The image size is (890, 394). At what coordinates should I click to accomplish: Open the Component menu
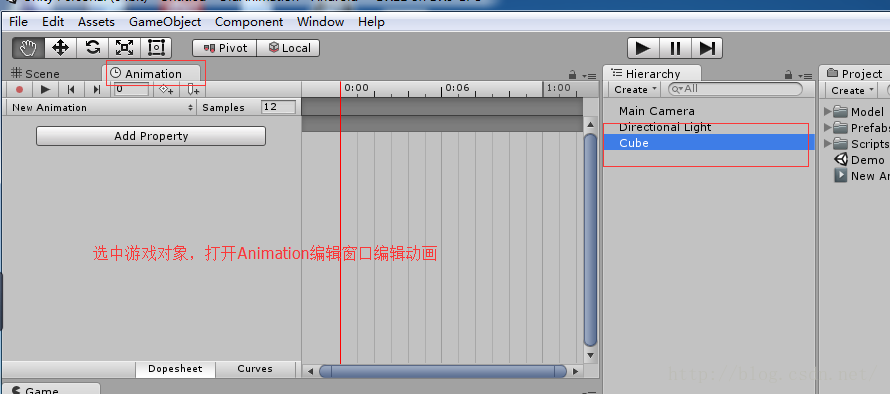tap(249, 22)
